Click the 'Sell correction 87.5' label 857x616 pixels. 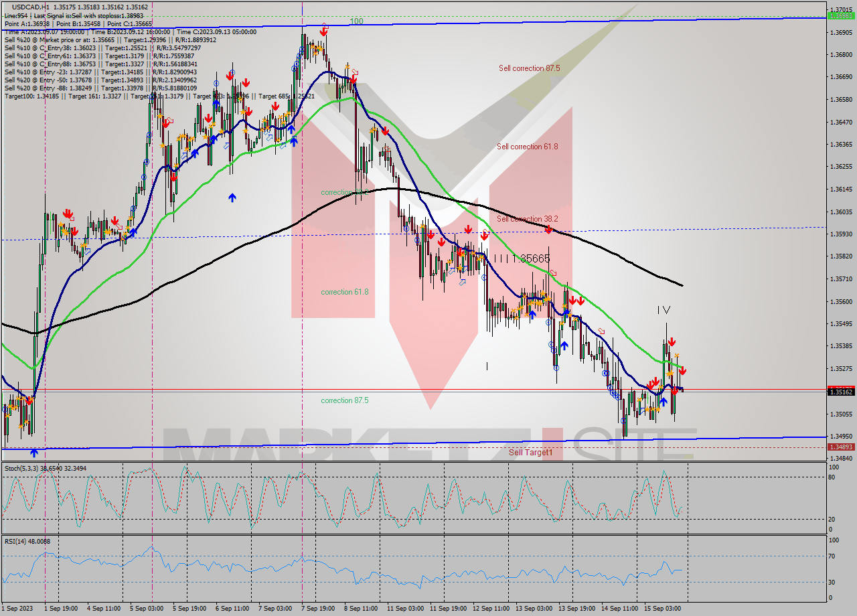click(529, 68)
